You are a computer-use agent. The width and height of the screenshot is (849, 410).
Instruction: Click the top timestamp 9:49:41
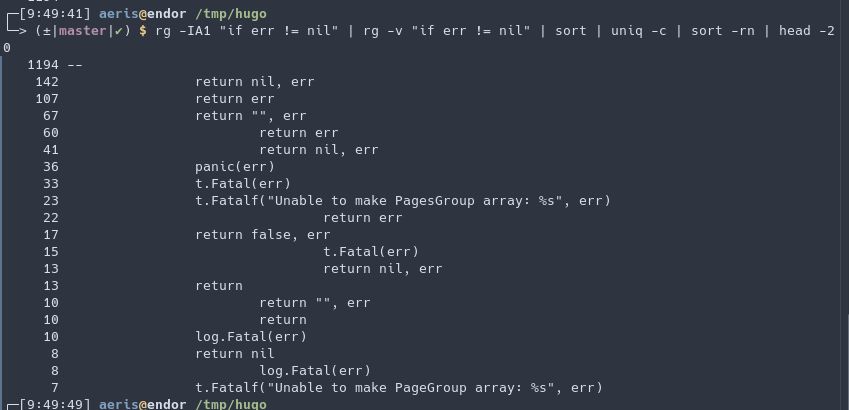(x=54, y=14)
